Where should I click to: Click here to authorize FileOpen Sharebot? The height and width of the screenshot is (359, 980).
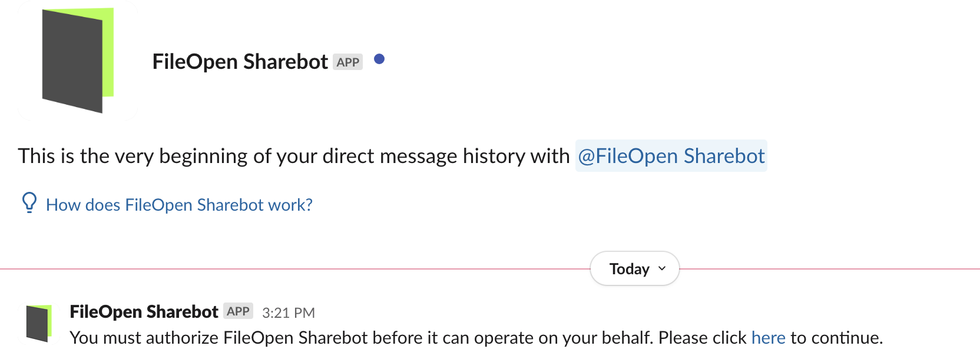click(x=768, y=337)
